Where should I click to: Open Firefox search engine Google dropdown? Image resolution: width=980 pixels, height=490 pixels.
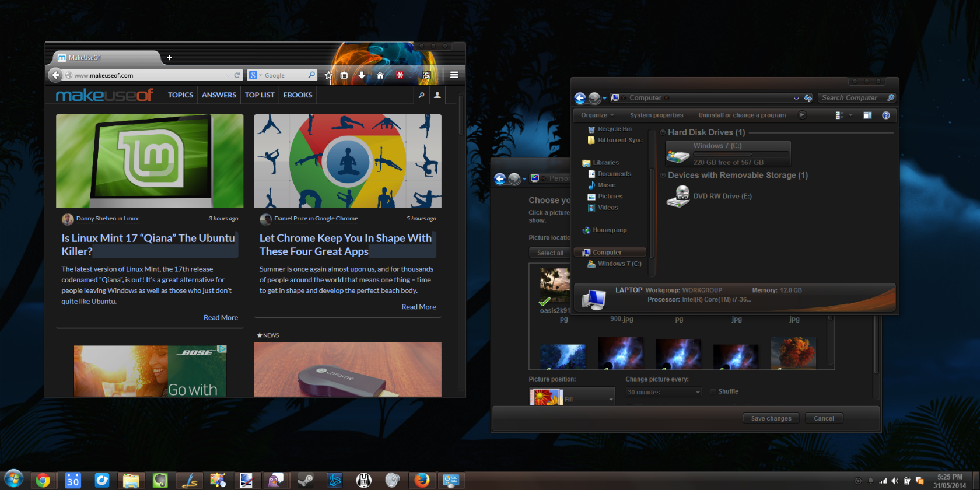[x=255, y=75]
